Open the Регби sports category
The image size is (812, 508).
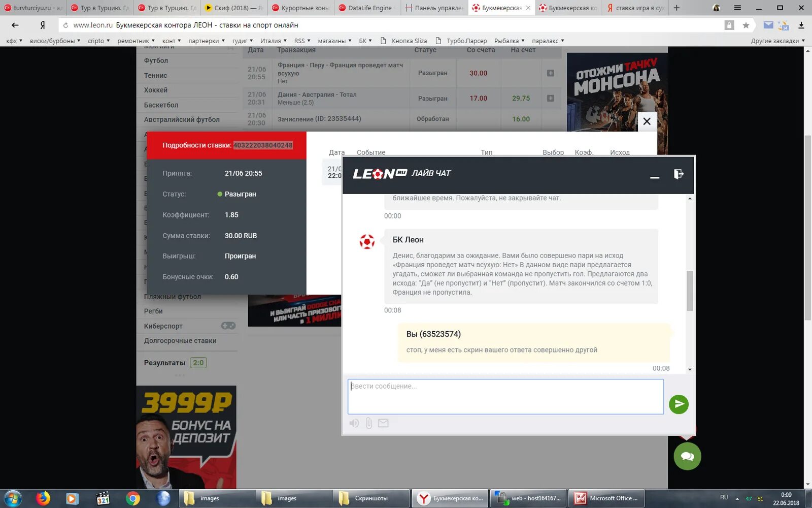tap(153, 311)
